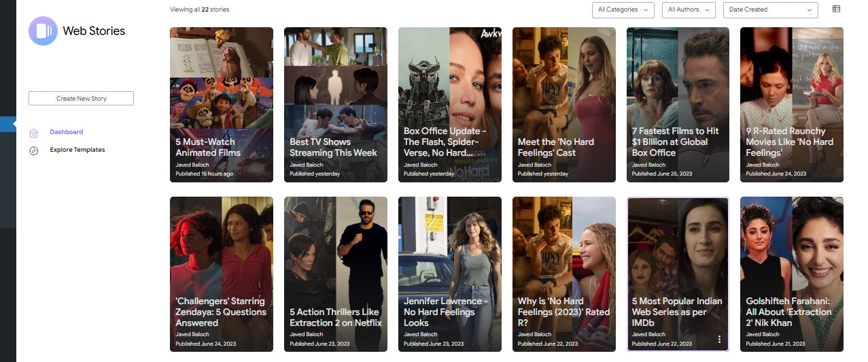Open three-dot menu on Indian Web Series story
The width and height of the screenshot is (868, 362).
pyautogui.click(x=719, y=340)
